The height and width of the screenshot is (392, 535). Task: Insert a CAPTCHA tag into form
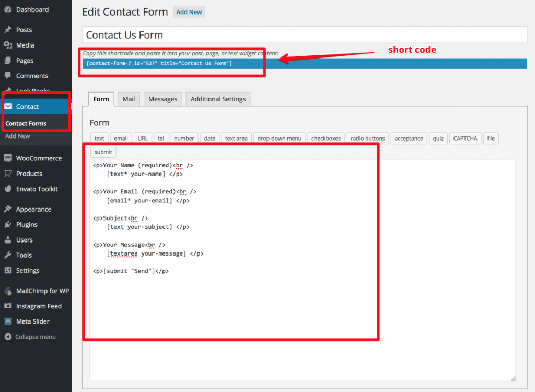(465, 139)
